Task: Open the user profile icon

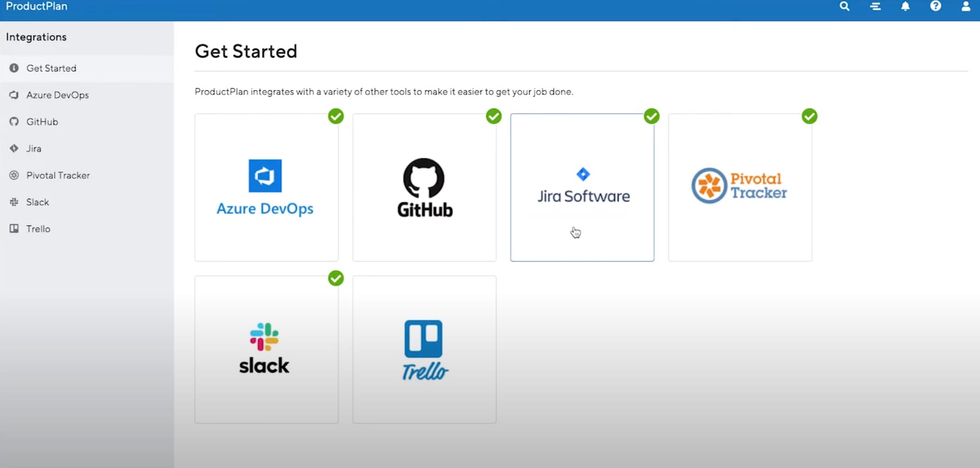Action: [966, 6]
